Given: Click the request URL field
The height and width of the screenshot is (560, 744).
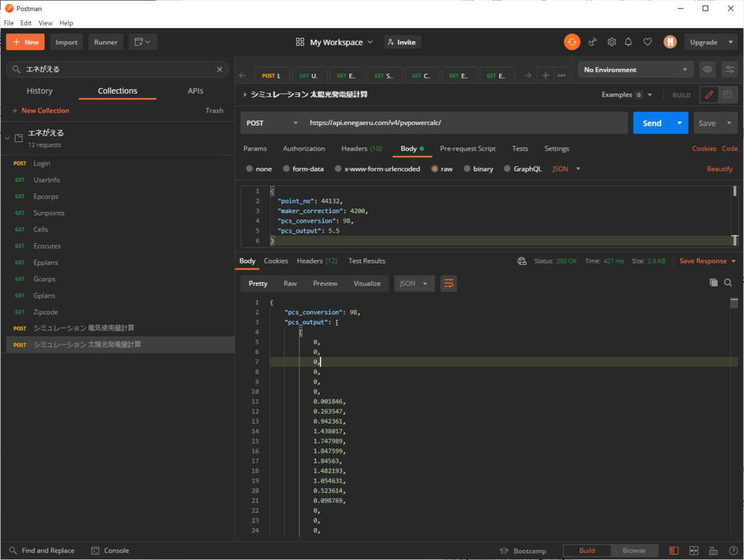Looking at the screenshot, I should pos(466,123).
